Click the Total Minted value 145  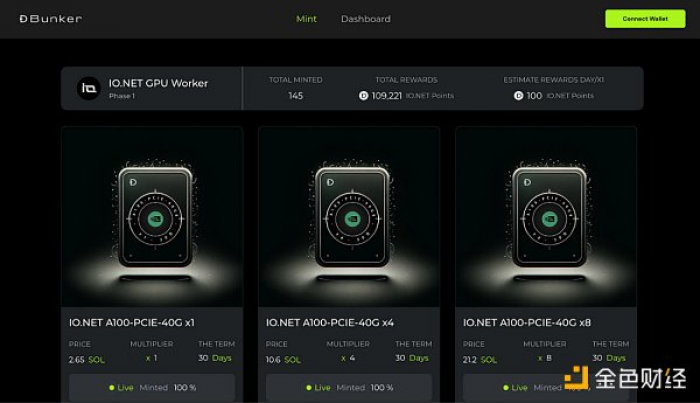click(296, 96)
